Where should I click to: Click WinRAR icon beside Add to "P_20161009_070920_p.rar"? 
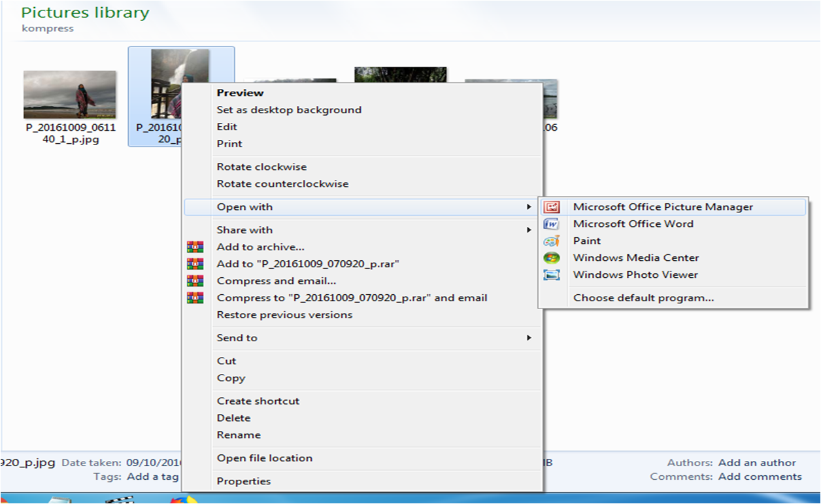pos(195,264)
